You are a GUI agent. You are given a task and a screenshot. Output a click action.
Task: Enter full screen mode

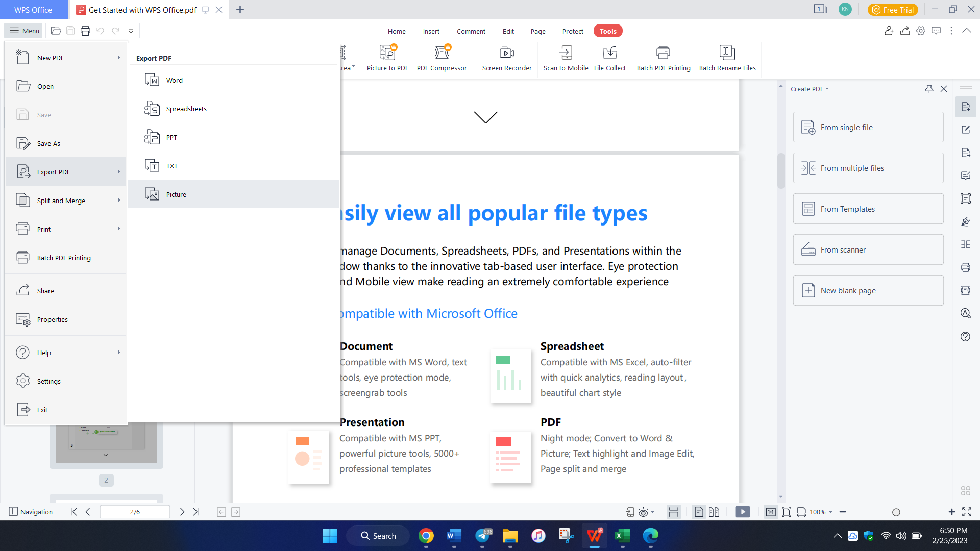967,512
